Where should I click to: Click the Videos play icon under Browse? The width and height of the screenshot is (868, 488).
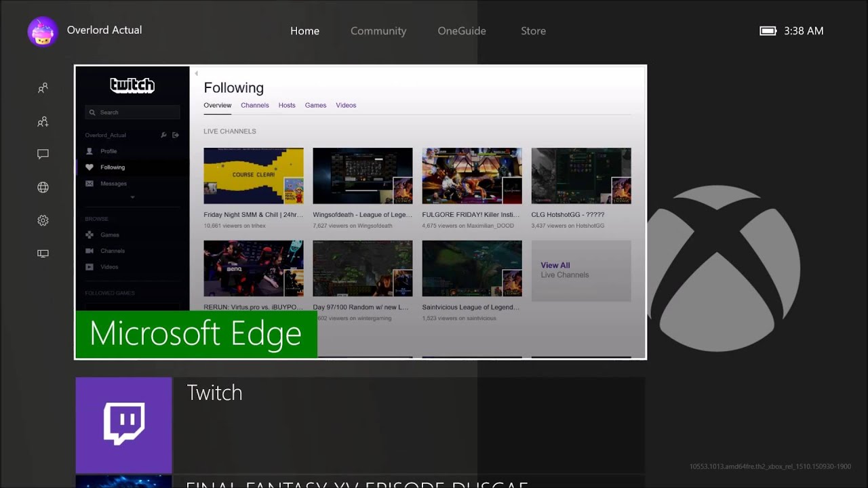tap(90, 267)
